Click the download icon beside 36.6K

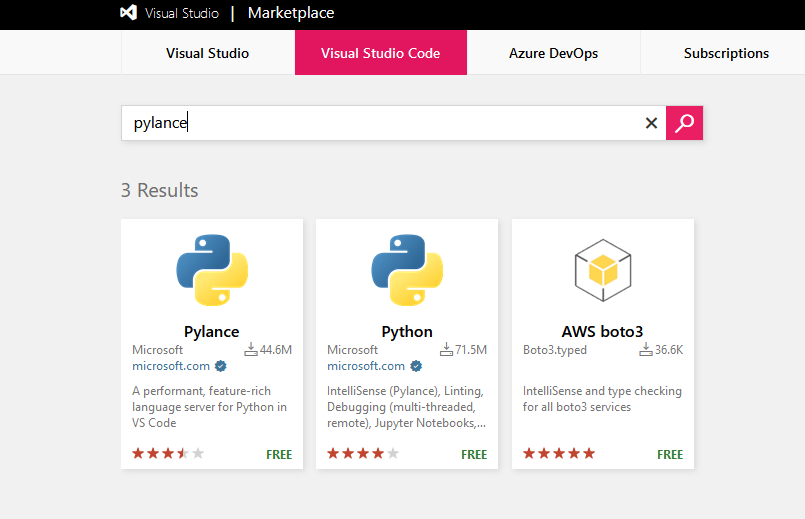coord(645,349)
